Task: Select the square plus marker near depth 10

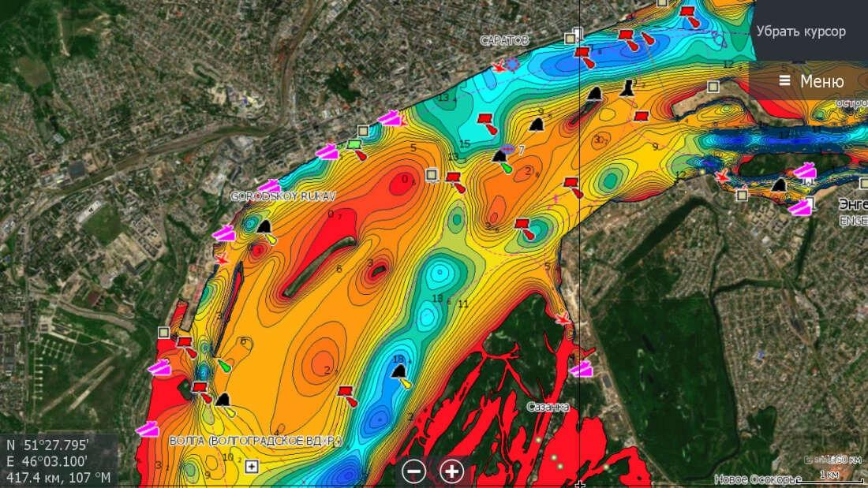Action: tap(251, 467)
